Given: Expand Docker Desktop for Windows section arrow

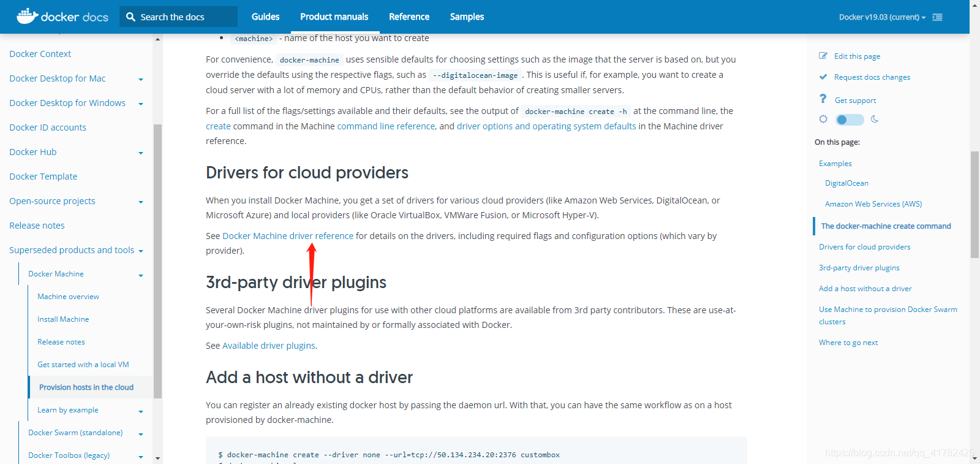Looking at the screenshot, I should (x=141, y=104).
